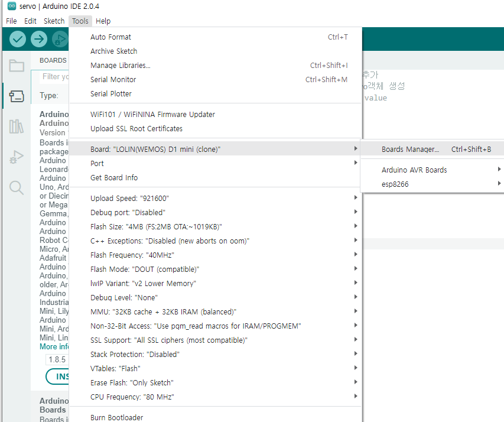Expand Non-32-Bit Access submenu
Viewport: 504px width, 422px height.
(x=215, y=326)
